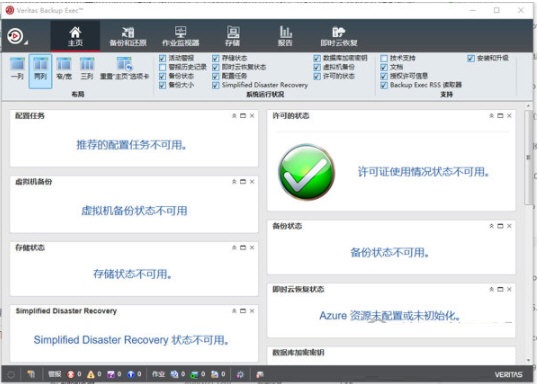Collapse the 存储状态 panel
The image size is (538, 384).
coord(234,247)
